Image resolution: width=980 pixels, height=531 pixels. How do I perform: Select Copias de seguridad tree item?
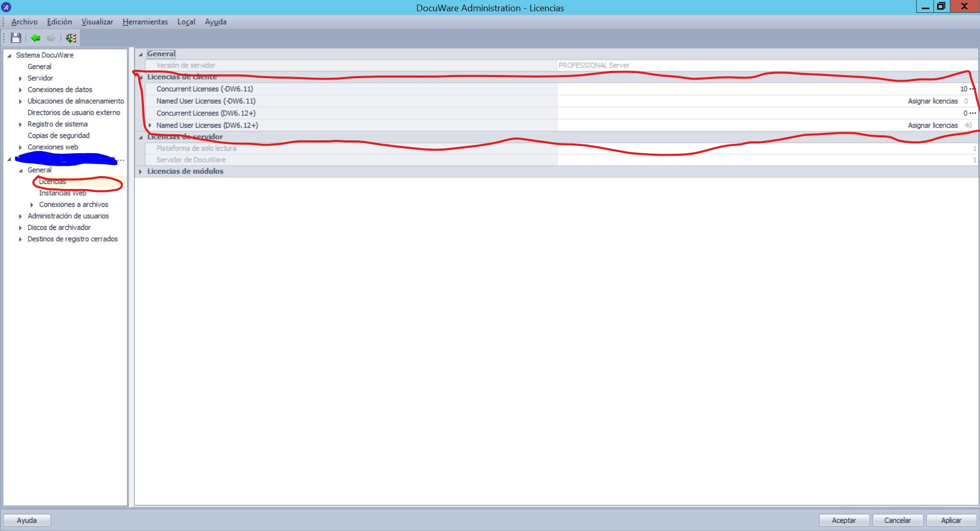tap(58, 135)
